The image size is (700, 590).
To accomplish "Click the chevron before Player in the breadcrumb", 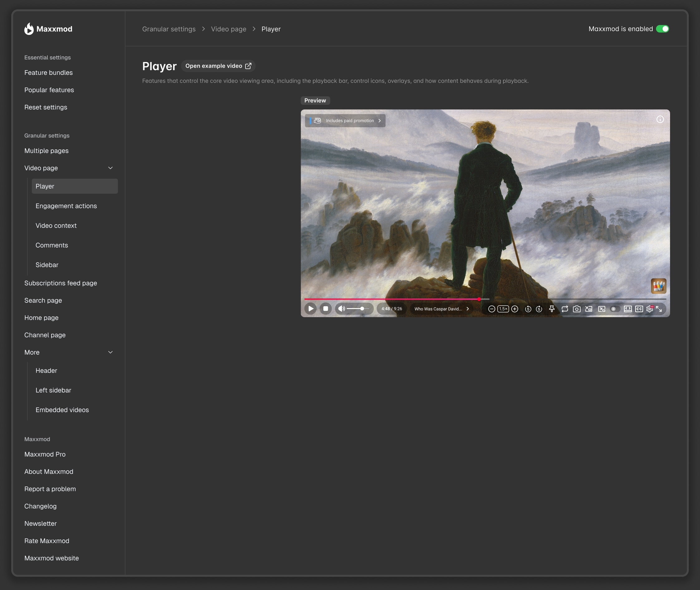I will coord(254,29).
